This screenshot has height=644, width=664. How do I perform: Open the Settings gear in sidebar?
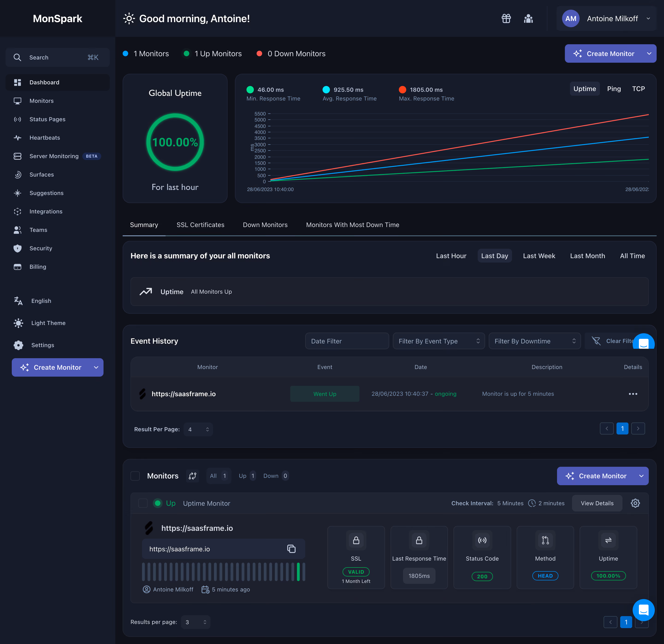19,345
